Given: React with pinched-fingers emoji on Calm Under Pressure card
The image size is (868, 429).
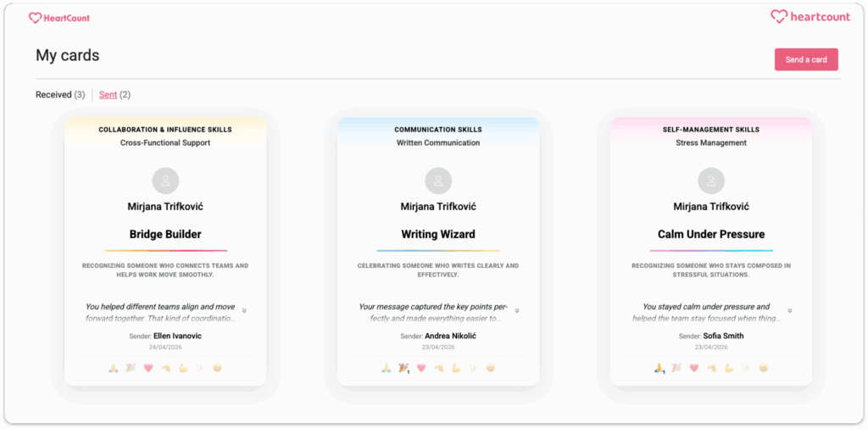Looking at the screenshot, I should click(711, 368).
